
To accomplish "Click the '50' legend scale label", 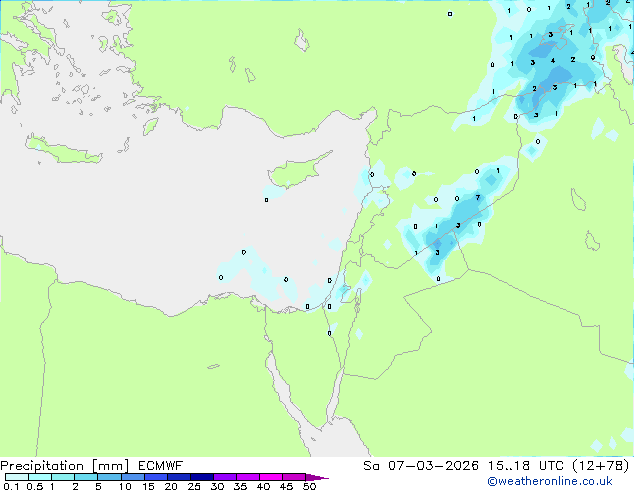I will pos(309,486).
